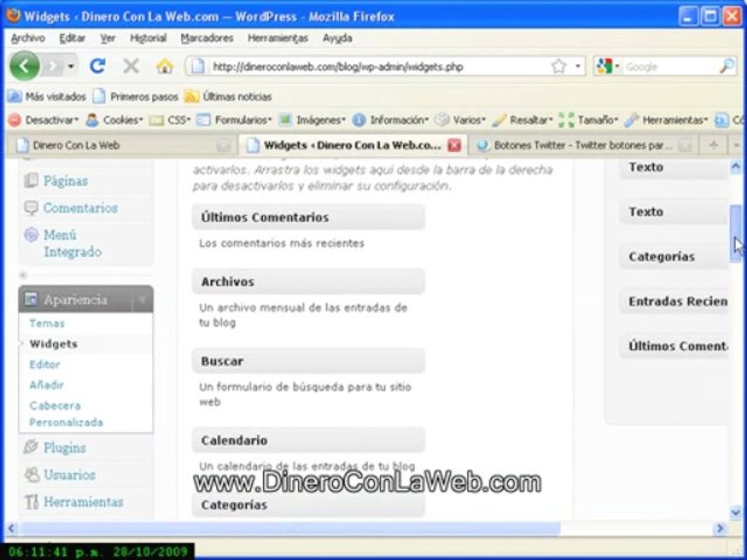Open Temas under Apariencia

(47, 324)
